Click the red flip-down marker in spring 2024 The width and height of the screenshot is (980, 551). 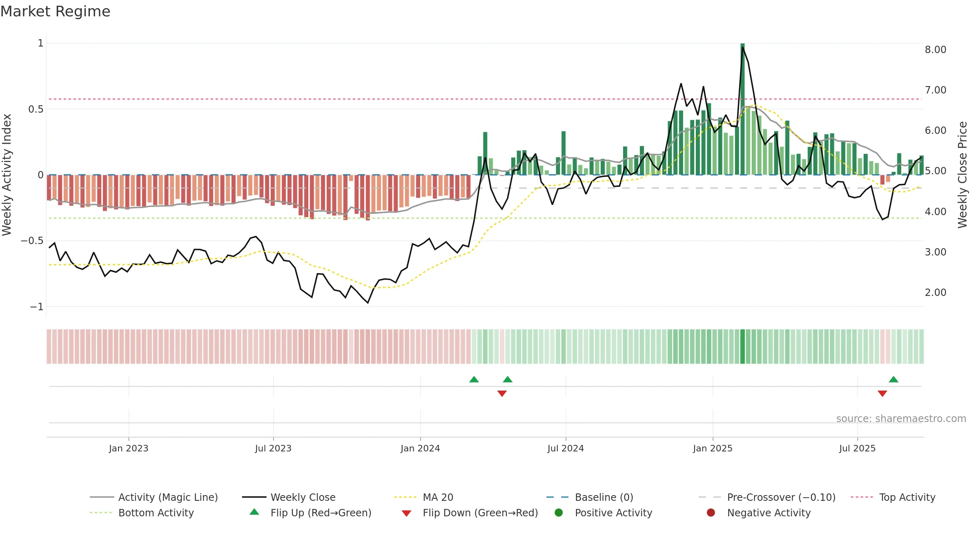pyautogui.click(x=502, y=393)
